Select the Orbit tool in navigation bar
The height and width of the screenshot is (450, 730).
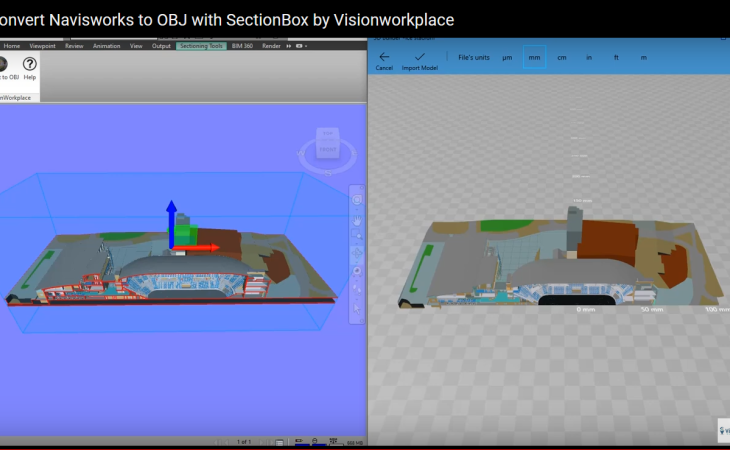357,254
